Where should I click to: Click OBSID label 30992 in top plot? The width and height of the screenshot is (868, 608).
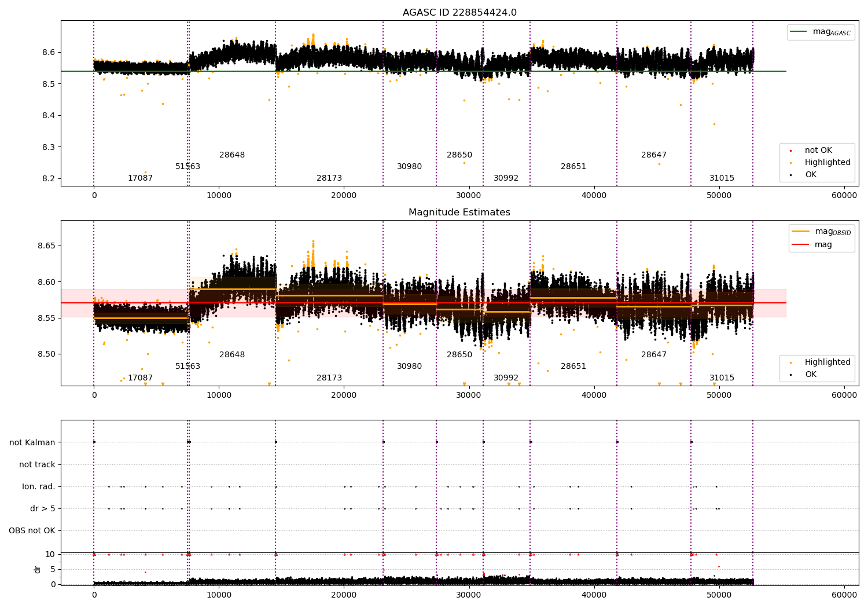coord(506,178)
